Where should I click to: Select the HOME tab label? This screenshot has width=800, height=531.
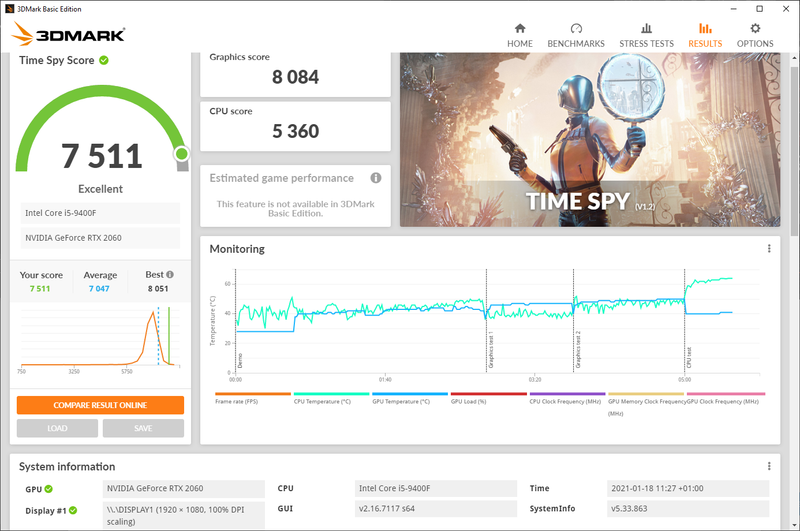pos(520,44)
